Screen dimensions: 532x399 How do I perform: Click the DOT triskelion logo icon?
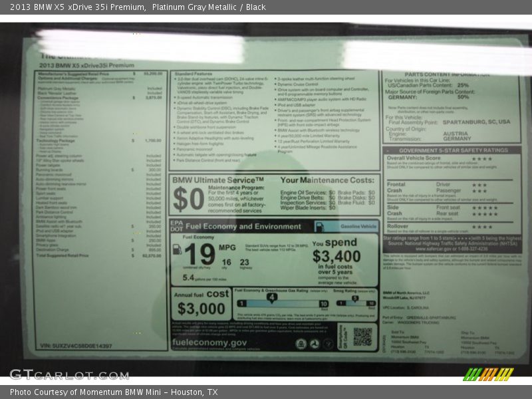click(315, 344)
